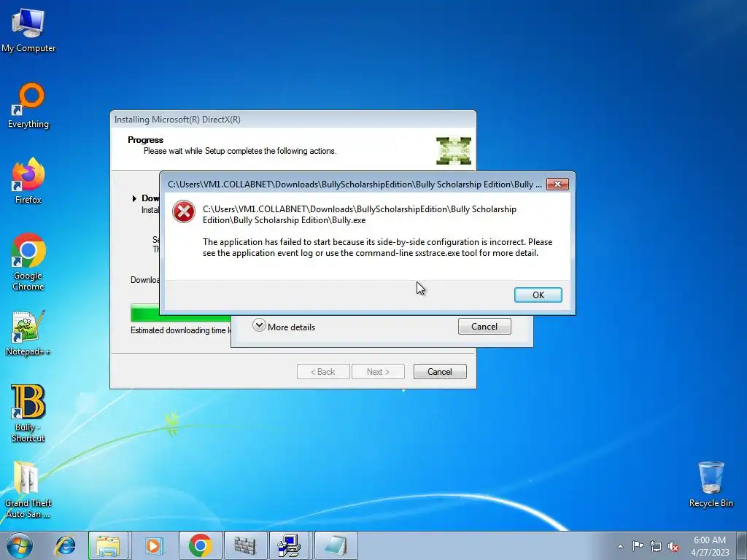Click the black arrow bullet in installer
The height and width of the screenshot is (560, 747).
134,198
